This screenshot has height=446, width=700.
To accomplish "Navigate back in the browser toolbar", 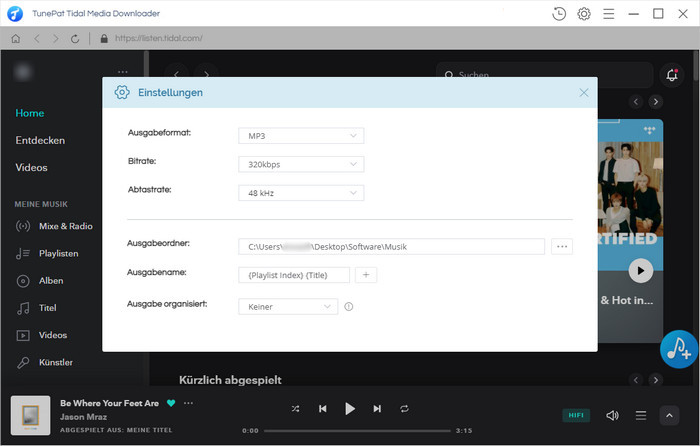I will click(37, 38).
